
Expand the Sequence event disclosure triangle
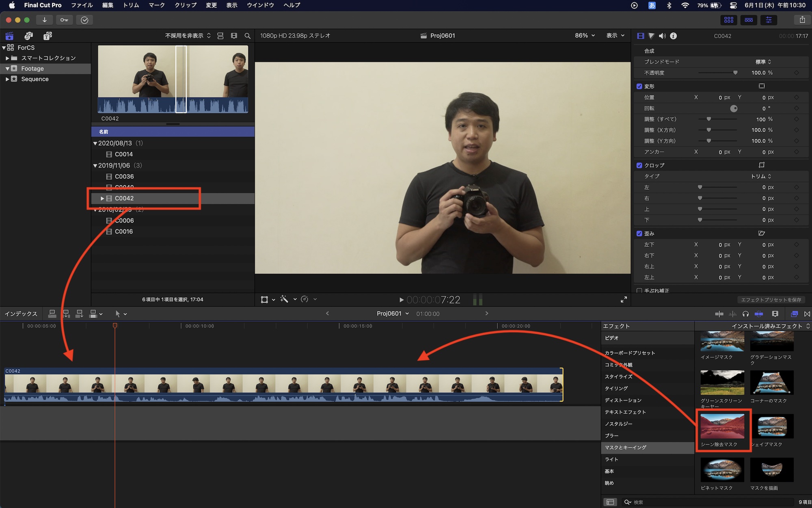[x=7, y=79]
